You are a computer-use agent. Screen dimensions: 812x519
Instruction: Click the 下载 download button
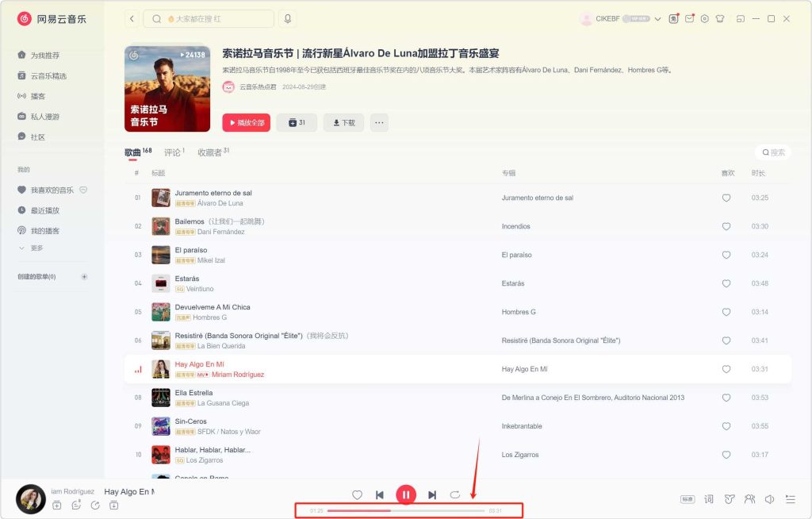pos(344,122)
